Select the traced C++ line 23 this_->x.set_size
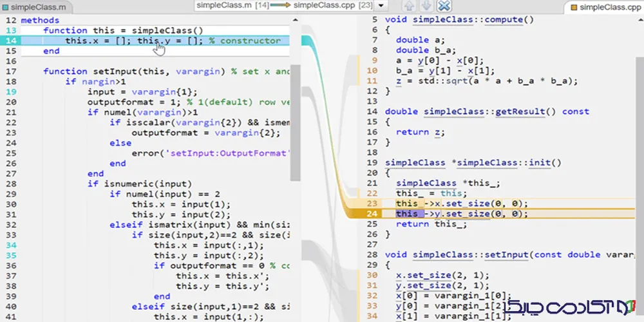 pos(462,204)
